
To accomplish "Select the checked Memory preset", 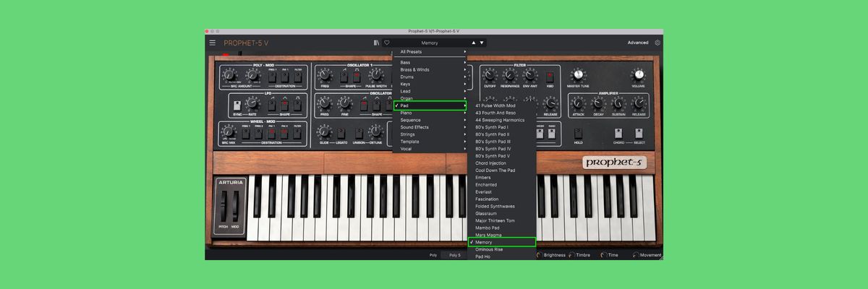I will tap(502, 242).
